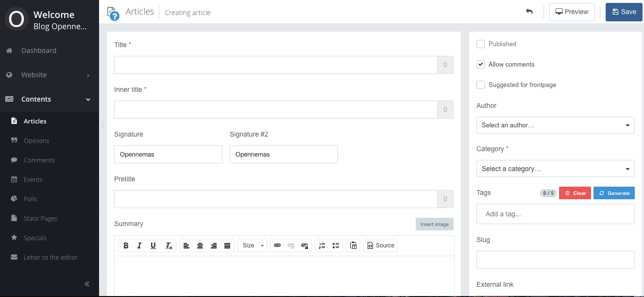Clear all tags with Clear button
This screenshot has height=297, width=644.
575,193
